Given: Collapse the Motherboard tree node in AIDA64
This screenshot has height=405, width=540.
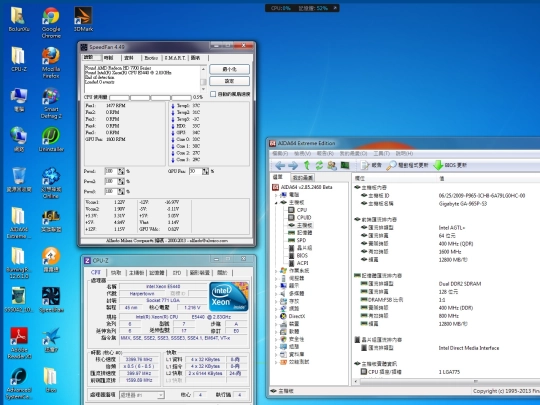Looking at the screenshot, I should coord(276,202).
